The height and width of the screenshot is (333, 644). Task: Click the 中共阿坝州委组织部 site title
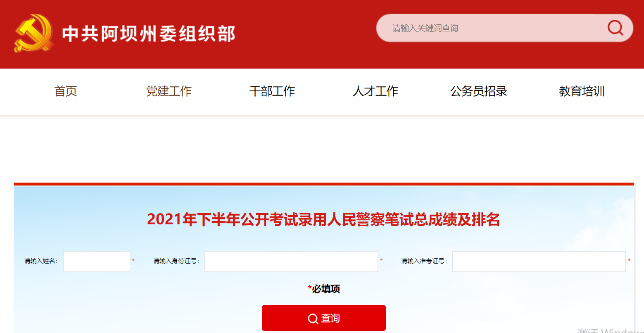[149, 34]
